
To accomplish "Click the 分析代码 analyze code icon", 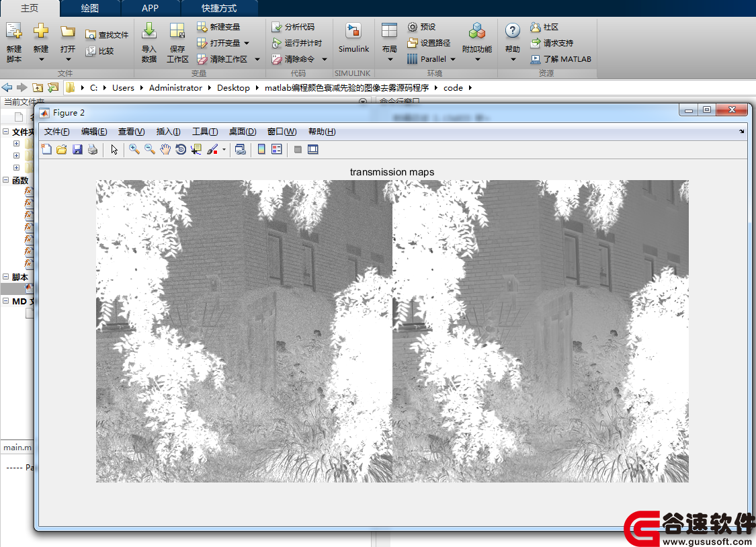I will click(x=277, y=27).
